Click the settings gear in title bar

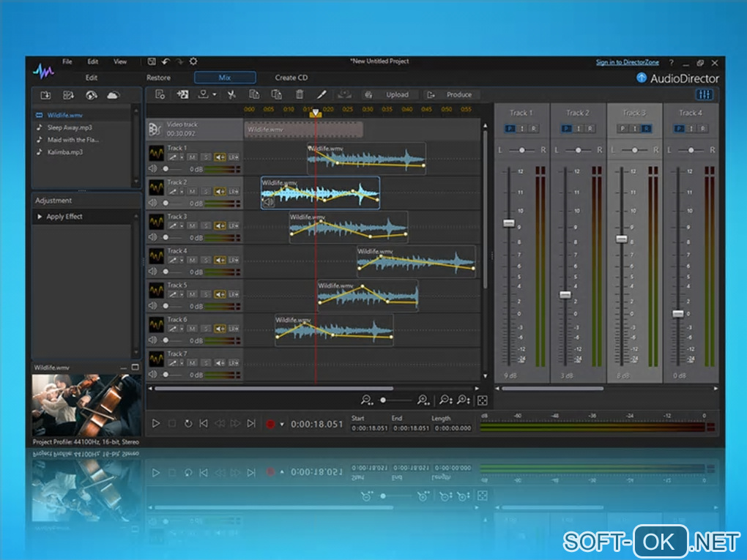(x=193, y=61)
